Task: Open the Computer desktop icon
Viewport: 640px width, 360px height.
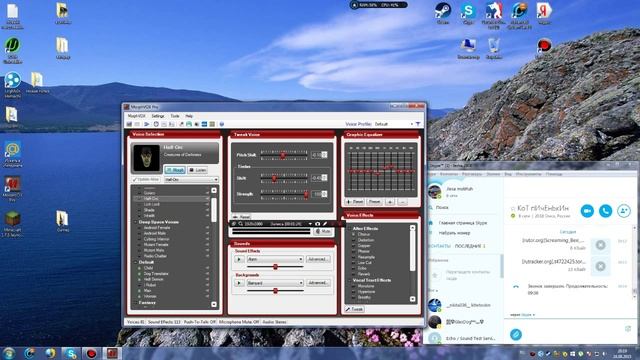Action: point(468,48)
